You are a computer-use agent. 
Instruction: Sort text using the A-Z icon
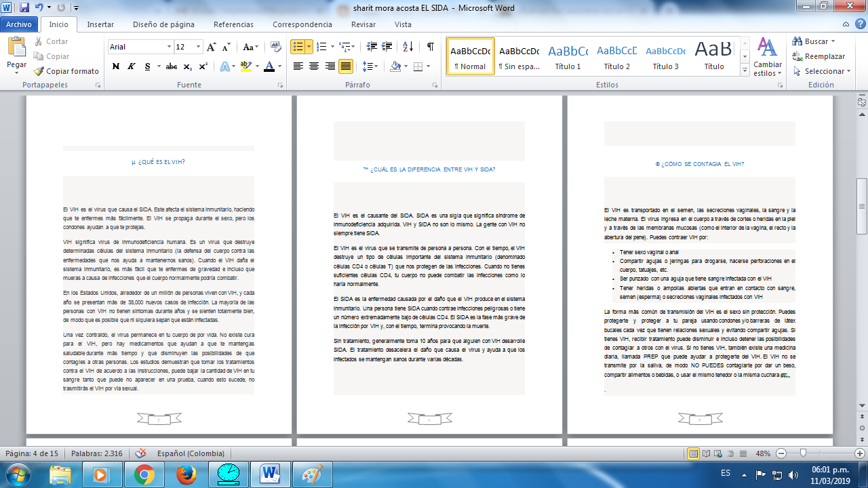[x=407, y=47]
